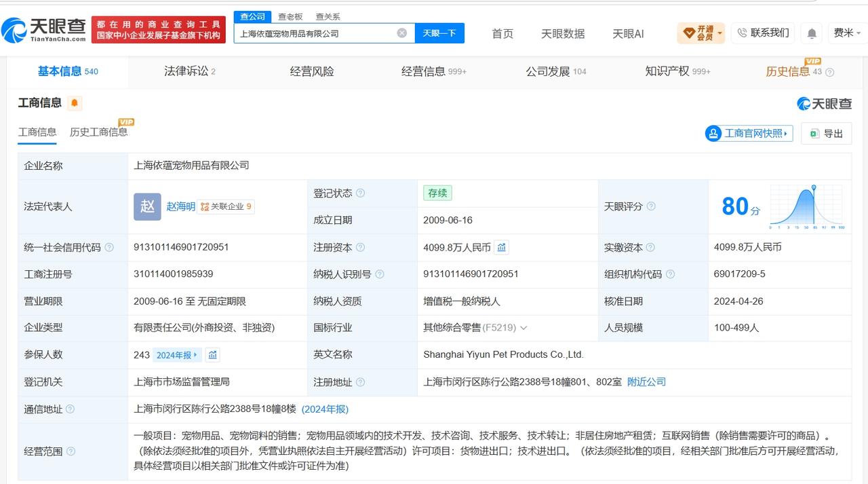Click the help icon beside 组织机构代码
Image resolution: width=868 pixels, height=484 pixels.
coord(670,274)
